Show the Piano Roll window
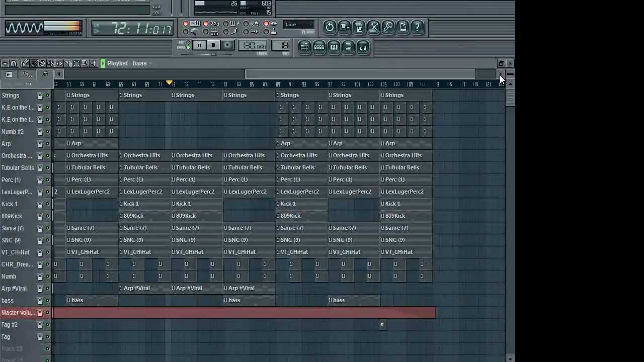Screen dimensions: 644x362 point(334,47)
